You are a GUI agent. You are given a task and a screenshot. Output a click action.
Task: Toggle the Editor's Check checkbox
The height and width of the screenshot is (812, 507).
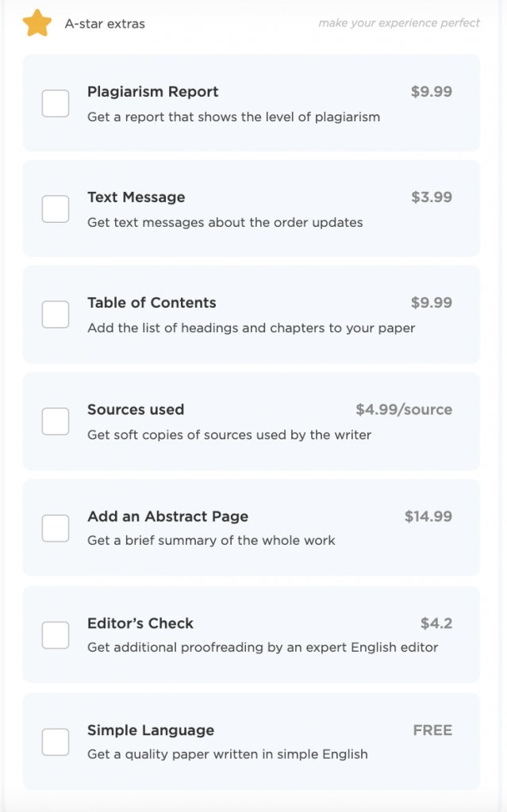[x=56, y=635]
